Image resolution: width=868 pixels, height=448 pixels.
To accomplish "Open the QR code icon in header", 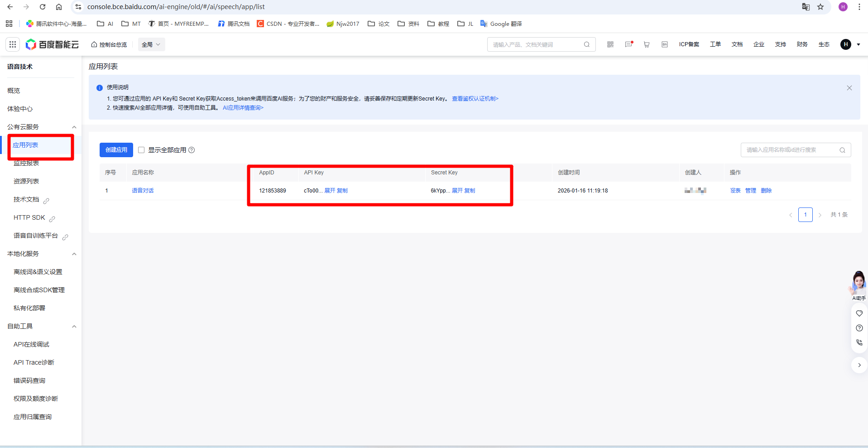I will point(610,44).
